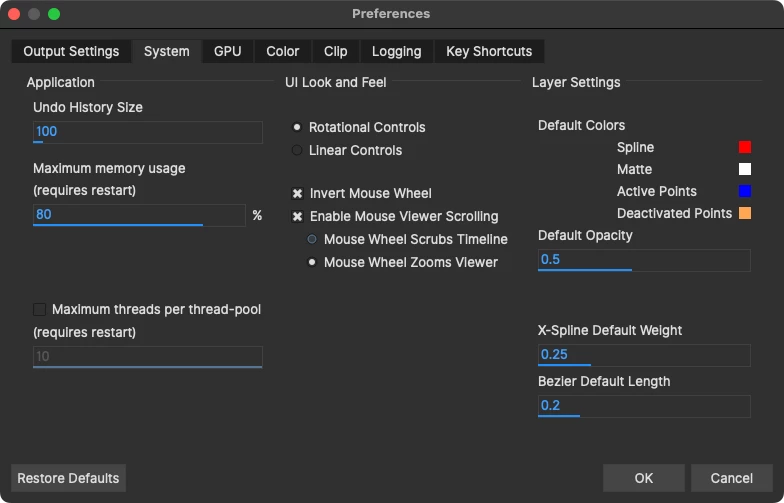The height and width of the screenshot is (503, 784).
Task: Enable Maximum threads per thread-pool checkbox
Action: pos(40,309)
